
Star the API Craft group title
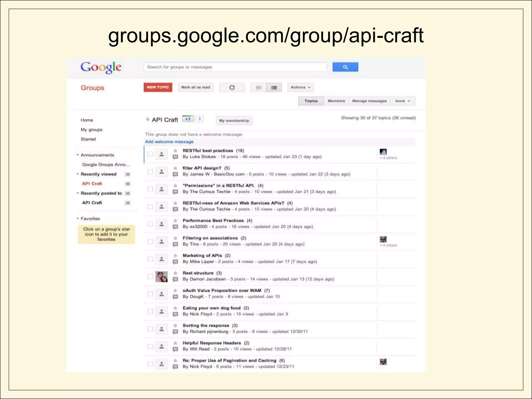pos(148,119)
